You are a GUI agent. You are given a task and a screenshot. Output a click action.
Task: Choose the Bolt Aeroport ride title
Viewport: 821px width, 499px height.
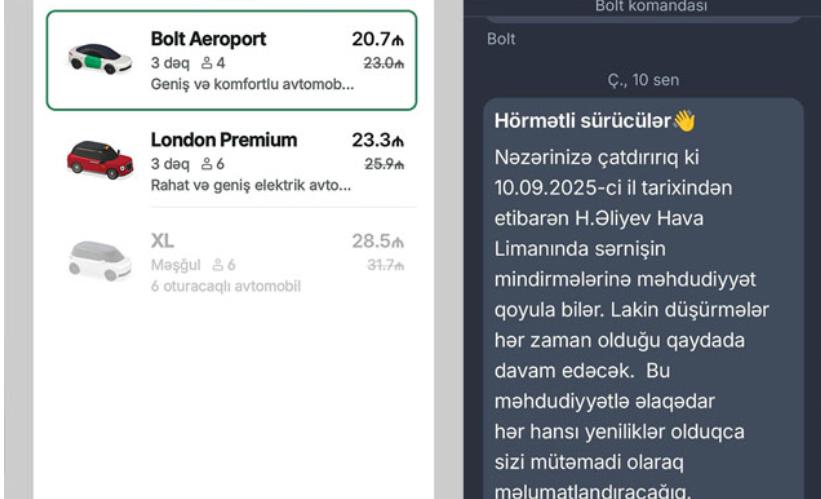[207, 40]
